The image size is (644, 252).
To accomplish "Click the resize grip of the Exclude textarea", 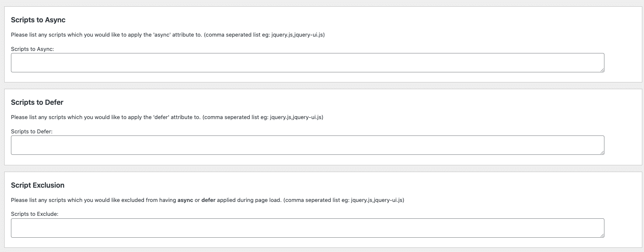I will pos(602,234).
